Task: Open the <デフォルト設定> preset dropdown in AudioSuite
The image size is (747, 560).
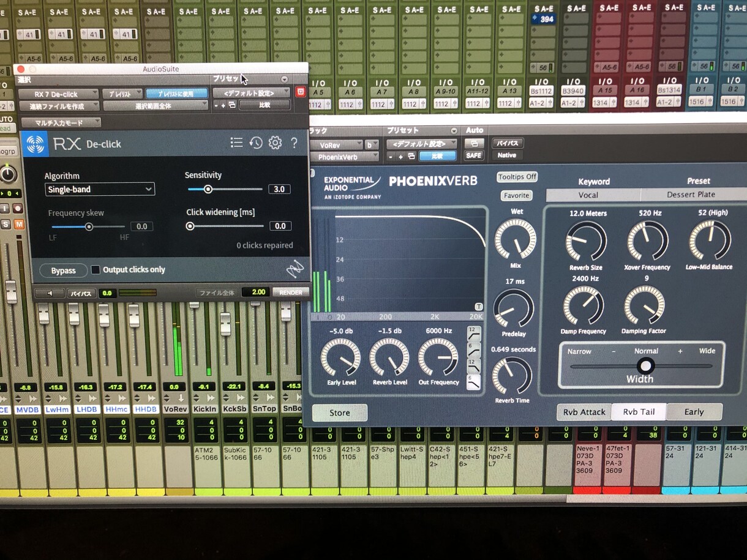Action: [x=252, y=92]
